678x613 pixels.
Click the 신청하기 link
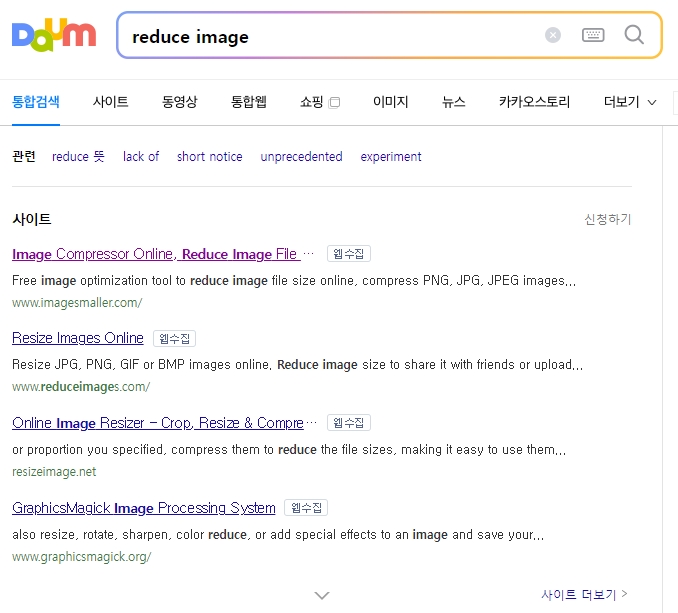(608, 219)
